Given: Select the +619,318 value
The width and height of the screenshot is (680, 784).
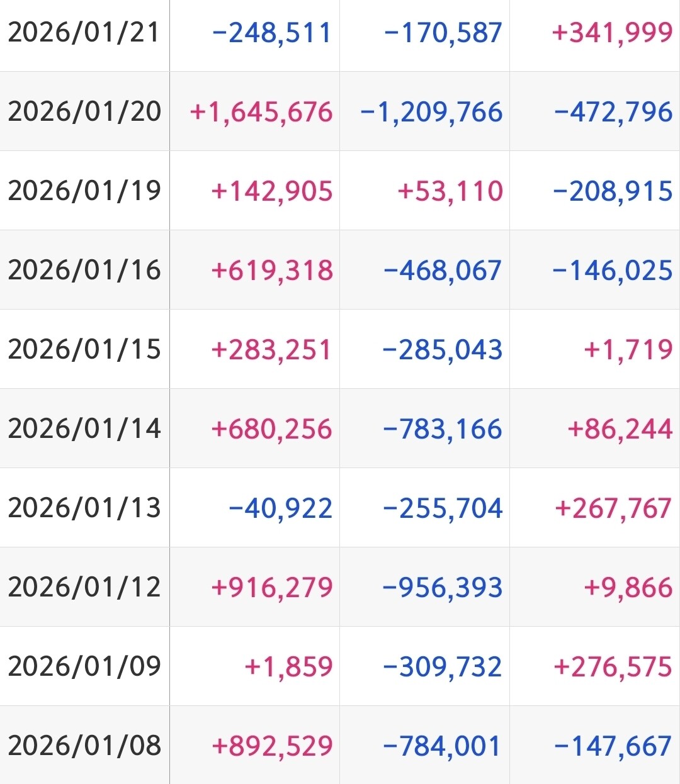Looking at the screenshot, I should [272, 271].
